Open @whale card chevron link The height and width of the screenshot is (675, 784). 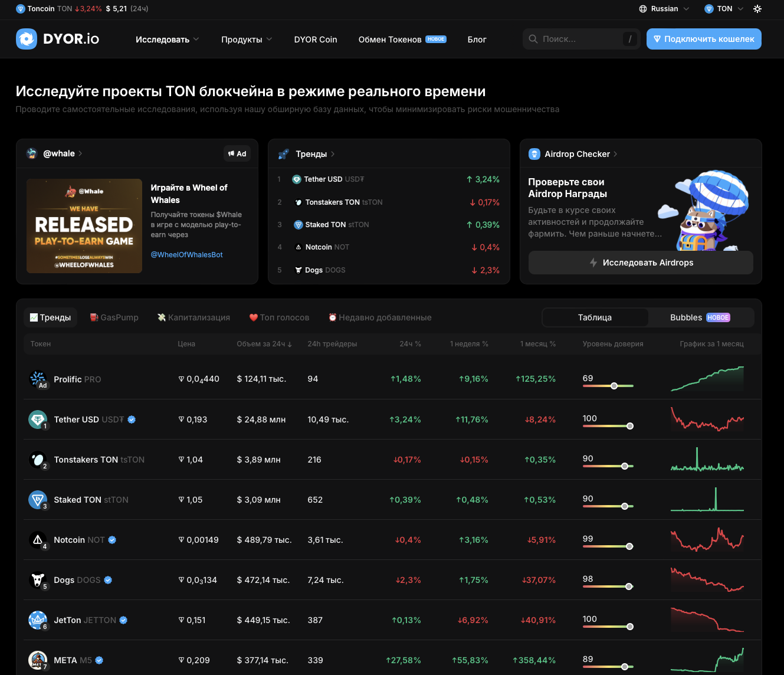coord(80,153)
